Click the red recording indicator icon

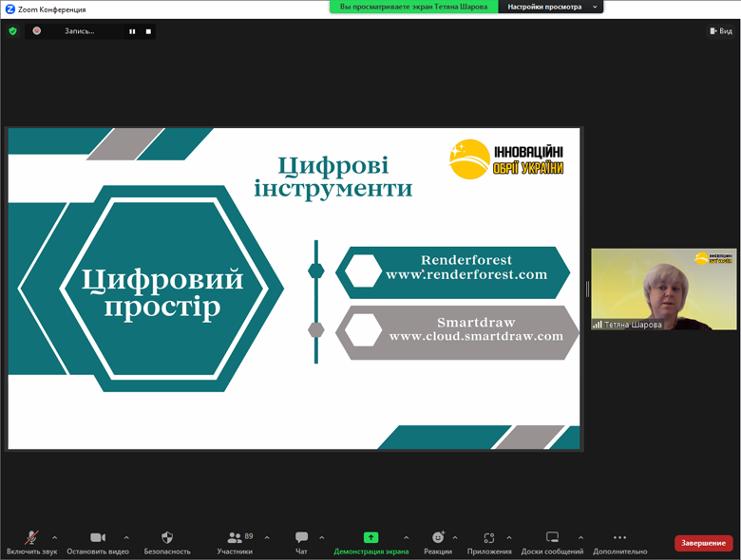pyautogui.click(x=36, y=30)
